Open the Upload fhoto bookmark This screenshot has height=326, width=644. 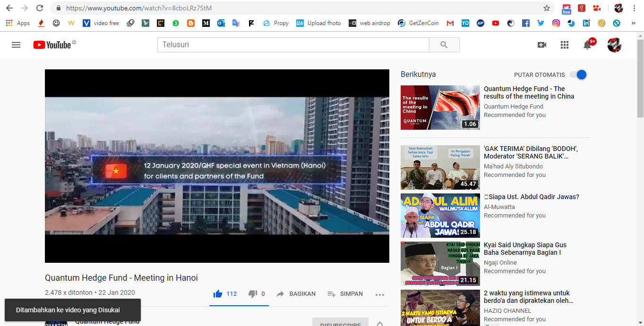318,23
